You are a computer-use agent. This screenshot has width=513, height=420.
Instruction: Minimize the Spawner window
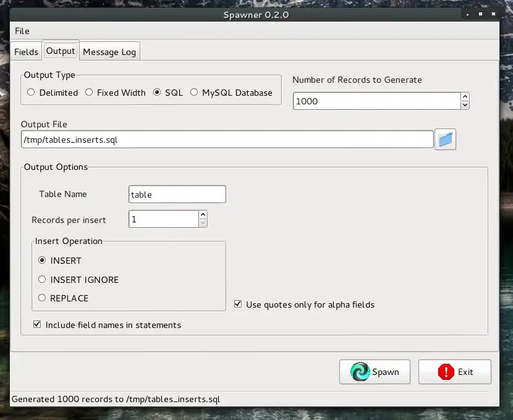coord(467,14)
